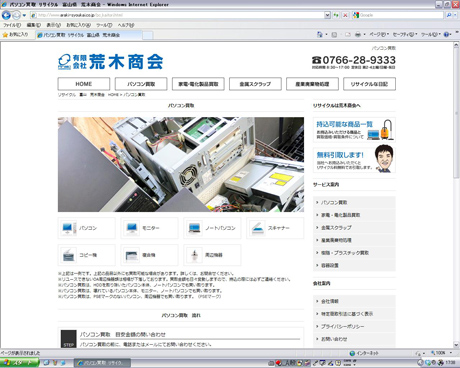The height and width of the screenshot is (368, 460).
Task: Click the HOME navigation button
Action: [x=84, y=84]
